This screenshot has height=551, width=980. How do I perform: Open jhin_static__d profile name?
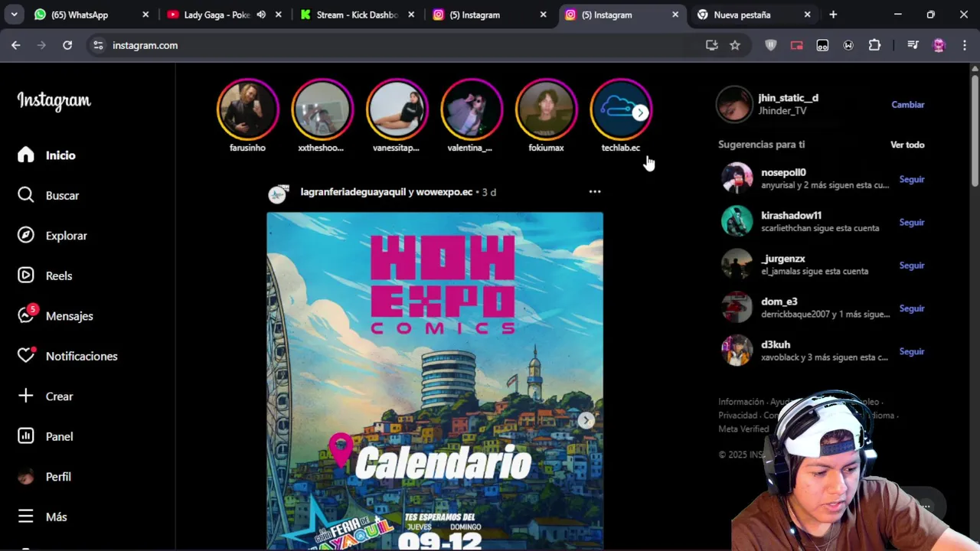(x=788, y=98)
